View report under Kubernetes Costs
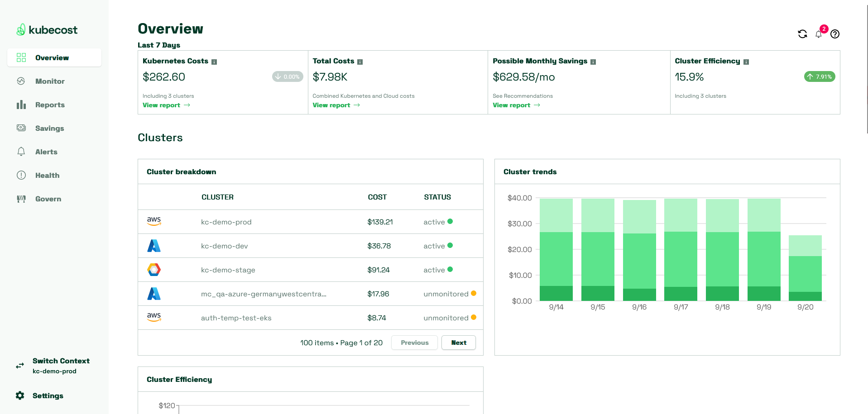This screenshot has width=868, height=414. click(166, 105)
